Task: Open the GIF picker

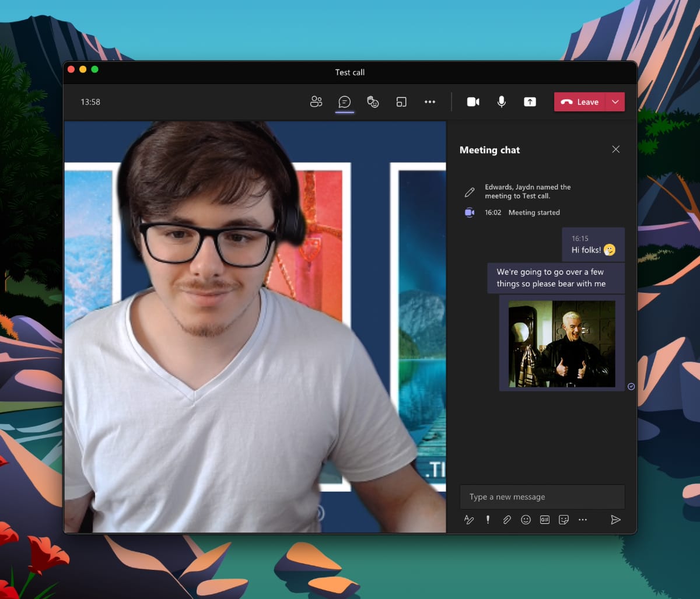Action: tap(545, 520)
